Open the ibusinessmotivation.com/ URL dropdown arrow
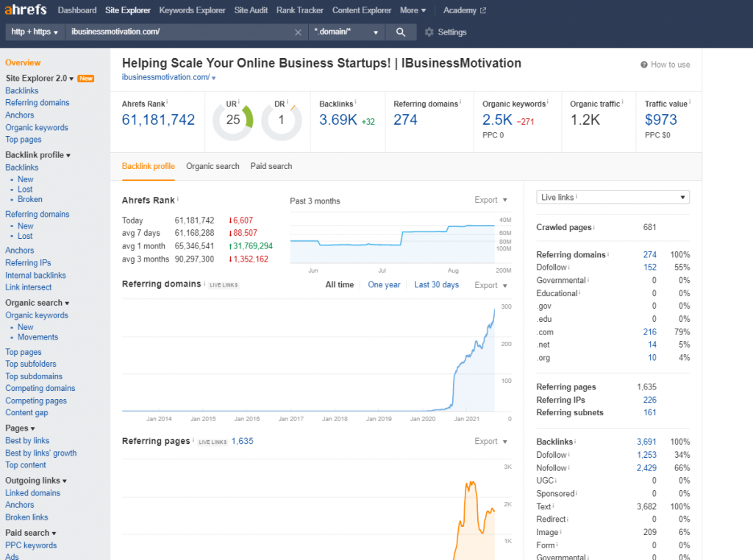The width and height of the screenshot is (753, 560). (214, 78)
